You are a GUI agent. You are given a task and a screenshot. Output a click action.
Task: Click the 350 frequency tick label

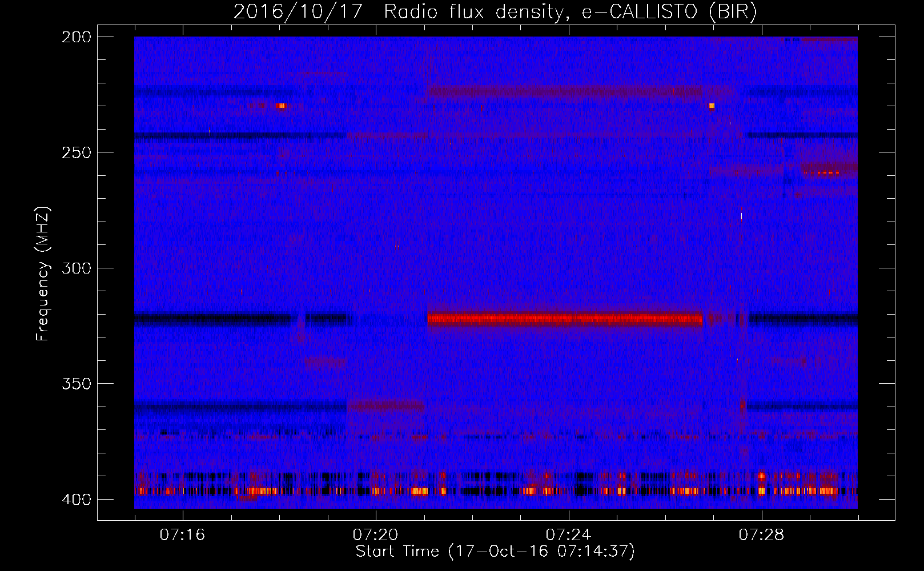pyautogui.click(x=77, y=384)
